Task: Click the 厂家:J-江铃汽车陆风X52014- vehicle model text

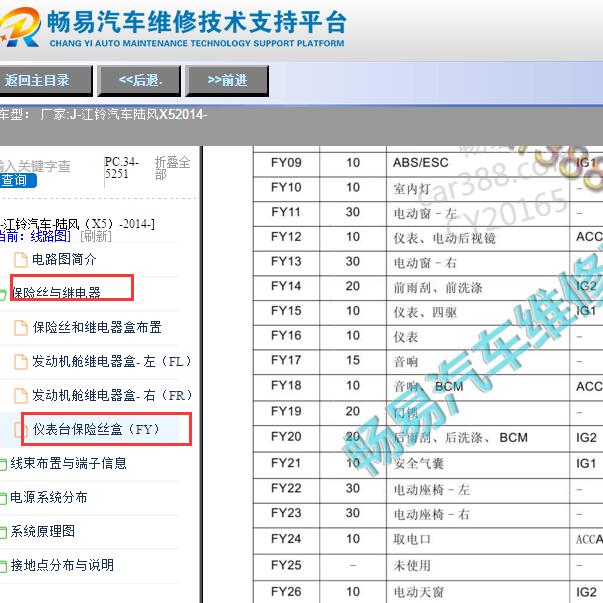Action: (123, 115)
